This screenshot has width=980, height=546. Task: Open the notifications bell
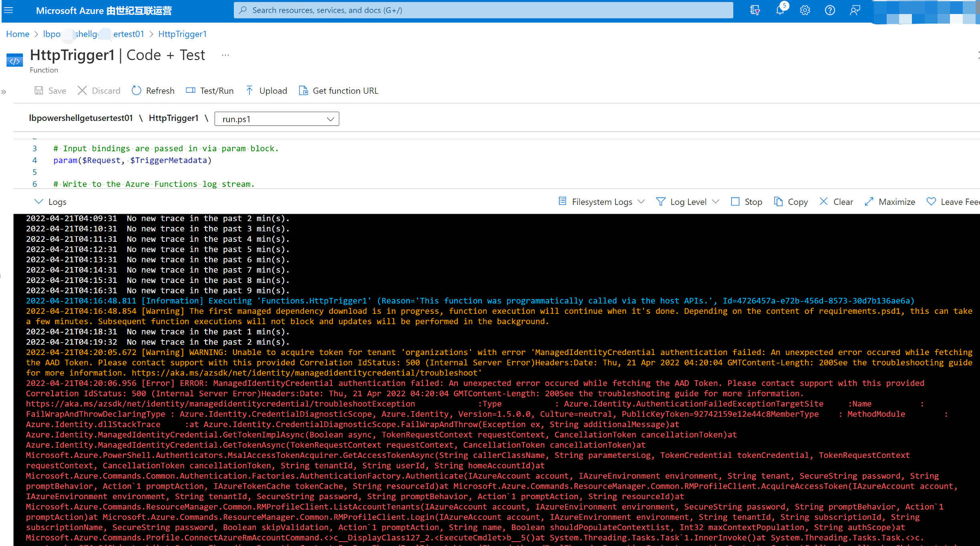tap(780, 10)
